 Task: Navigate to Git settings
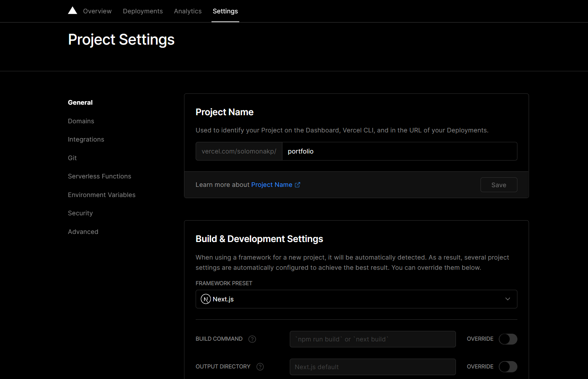pyautogui.click(x=72, y=158)
